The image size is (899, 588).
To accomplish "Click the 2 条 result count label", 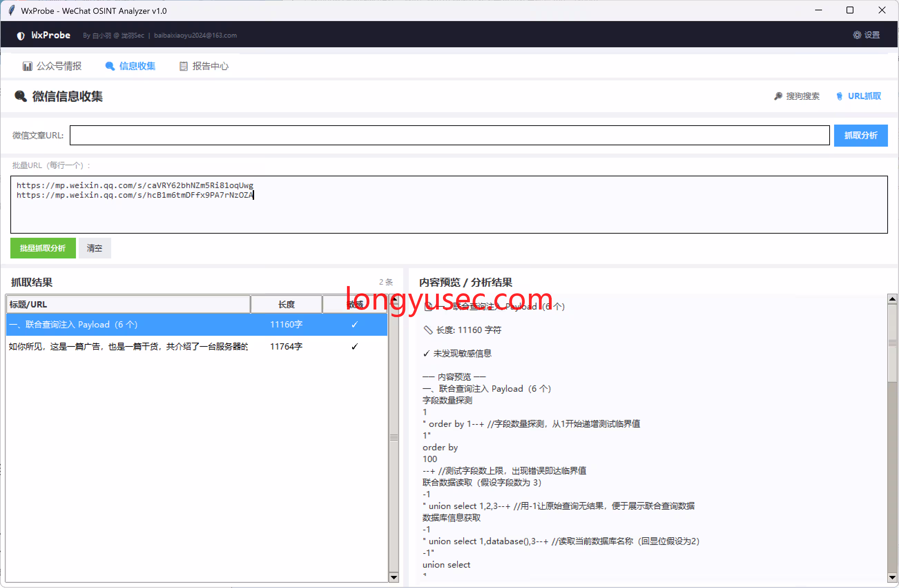I will (386, 282).
